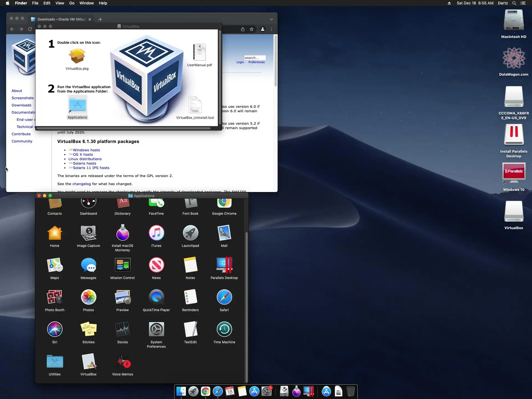Open the Chrome profile account button
Viewport: 532px width, 399px height.
click(262, 29)
